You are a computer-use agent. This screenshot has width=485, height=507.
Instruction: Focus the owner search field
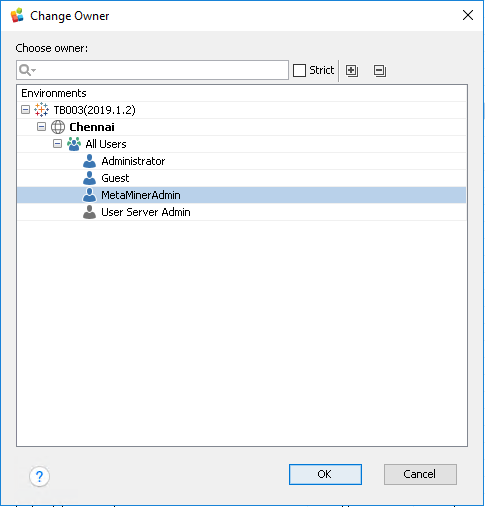152,70
